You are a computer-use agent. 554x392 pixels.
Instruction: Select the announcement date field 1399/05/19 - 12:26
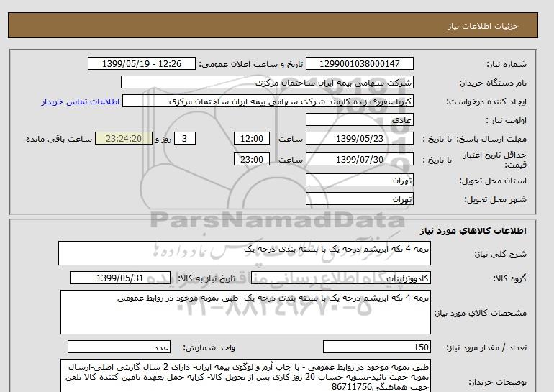coord(141,63)
